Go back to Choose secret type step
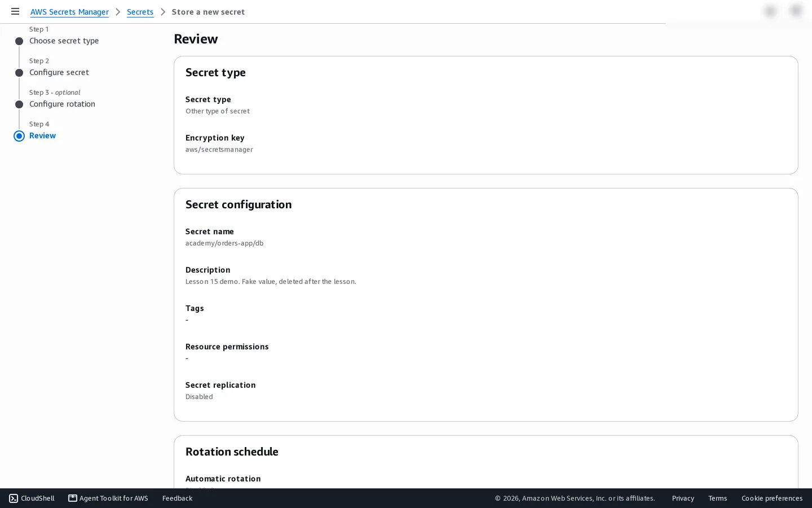 pyautogui.click(x=64, y=41)
